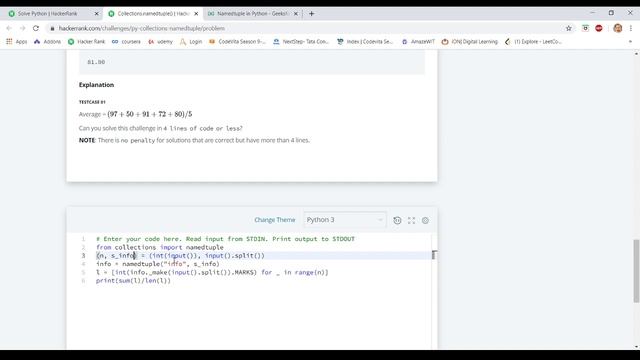Click code line 2 import statement
Image resolution: width=640 pixels, height=360 pixels.
click(160, 247)
